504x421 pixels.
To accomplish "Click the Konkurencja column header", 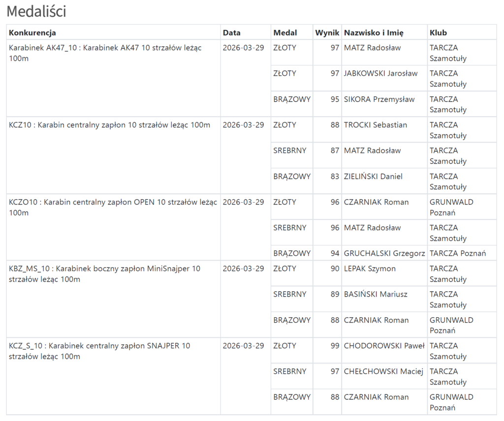I will point(32,32).
